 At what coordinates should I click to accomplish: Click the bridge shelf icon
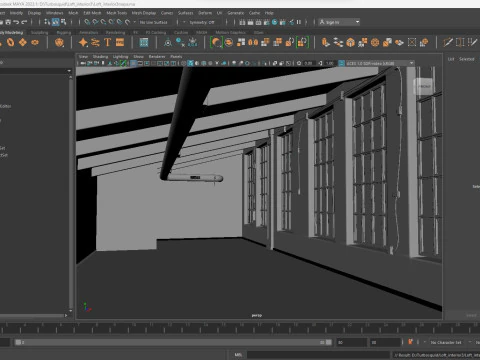coord(338,42)
